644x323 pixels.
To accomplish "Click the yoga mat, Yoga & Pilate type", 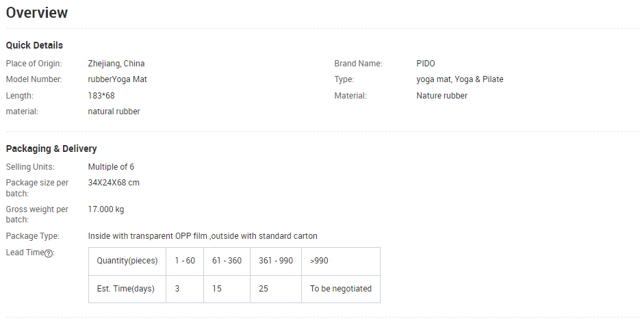I will [460, 79].
